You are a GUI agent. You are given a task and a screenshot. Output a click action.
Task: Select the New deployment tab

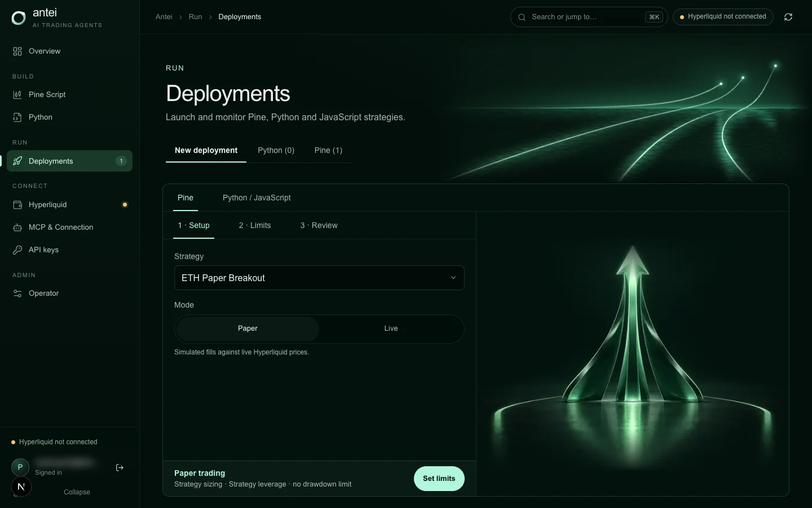coord(206,150)
